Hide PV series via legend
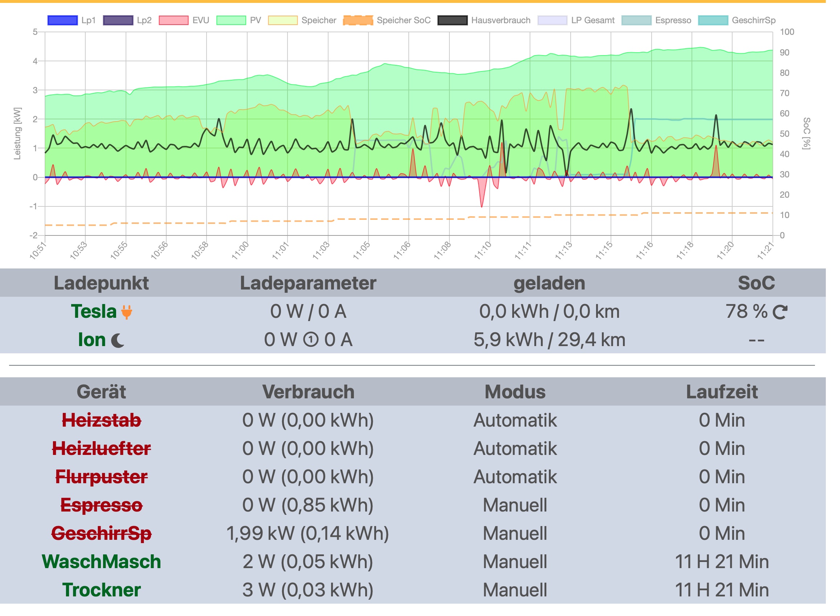Image resolution: width=840 pixels, height=616 pixels. pos(231,20)
